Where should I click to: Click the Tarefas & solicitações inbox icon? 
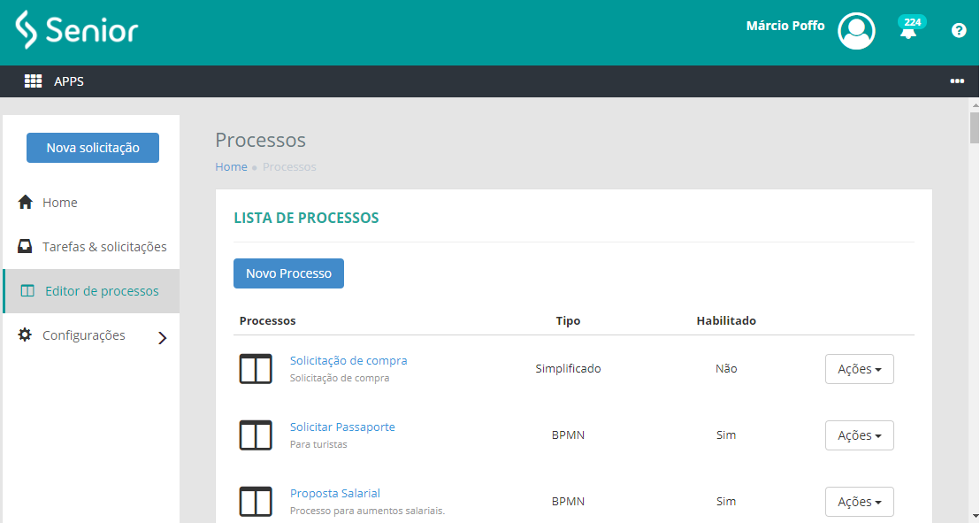[x=26, y=246]
